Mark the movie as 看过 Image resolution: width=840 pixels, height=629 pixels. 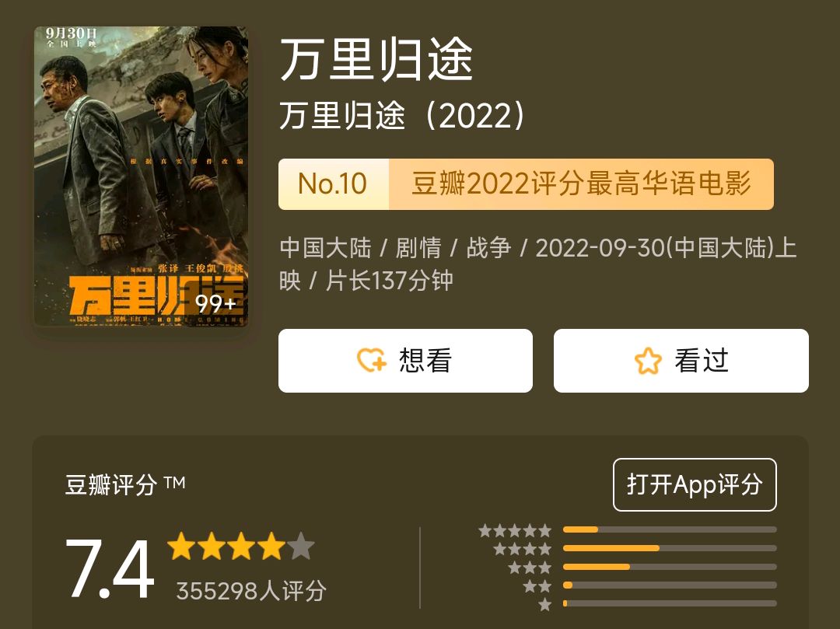(x=681, y=360)
